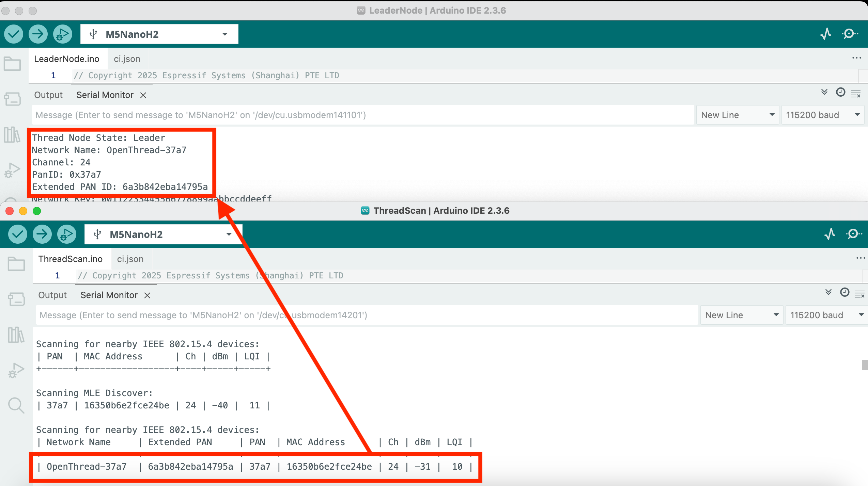This screenshot has width=868, height=486.
Task: Switch to Output tab in ThreadScan panel
Action: pyautogui.click(x=52, y=295)
